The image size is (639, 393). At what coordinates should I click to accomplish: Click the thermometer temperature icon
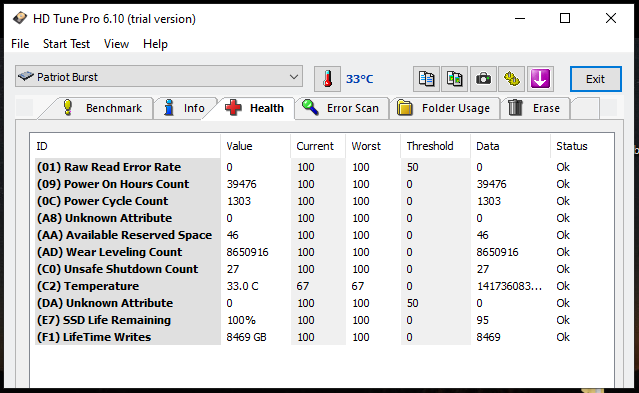tap(327, 79)
